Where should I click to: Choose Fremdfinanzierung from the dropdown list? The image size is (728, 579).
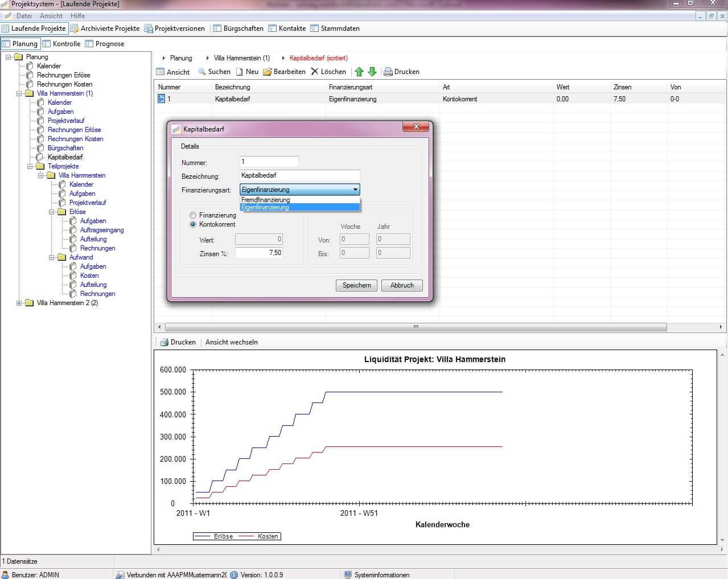(x=266, y=200)
